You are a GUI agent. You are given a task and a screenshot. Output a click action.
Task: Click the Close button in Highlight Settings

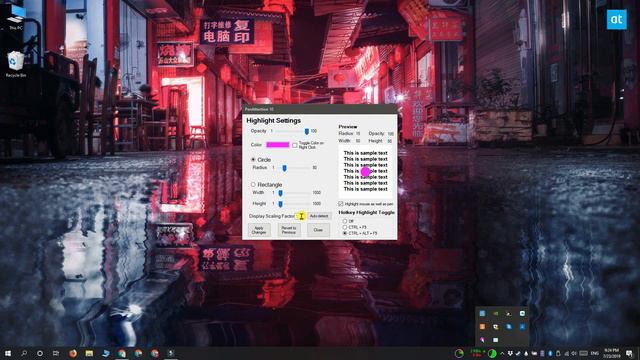tap(318, 230)
